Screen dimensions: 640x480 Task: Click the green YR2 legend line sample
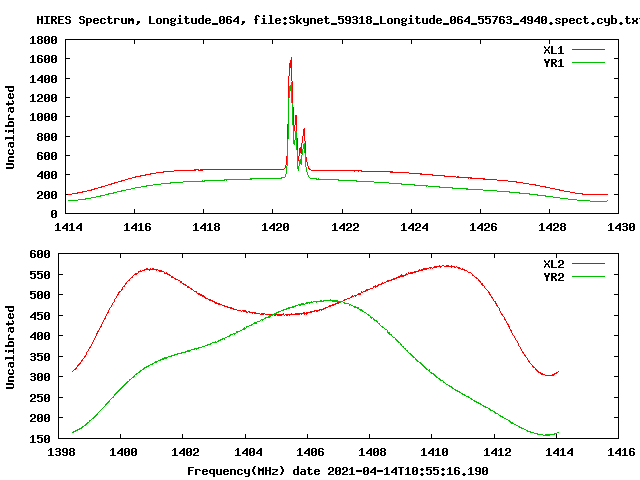coord(588,277)
